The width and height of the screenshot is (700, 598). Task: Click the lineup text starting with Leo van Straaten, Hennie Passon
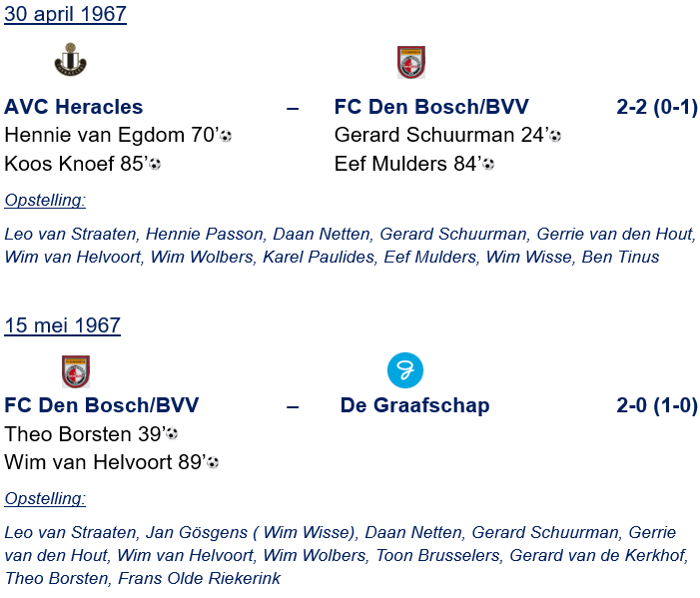click(350, 246)
